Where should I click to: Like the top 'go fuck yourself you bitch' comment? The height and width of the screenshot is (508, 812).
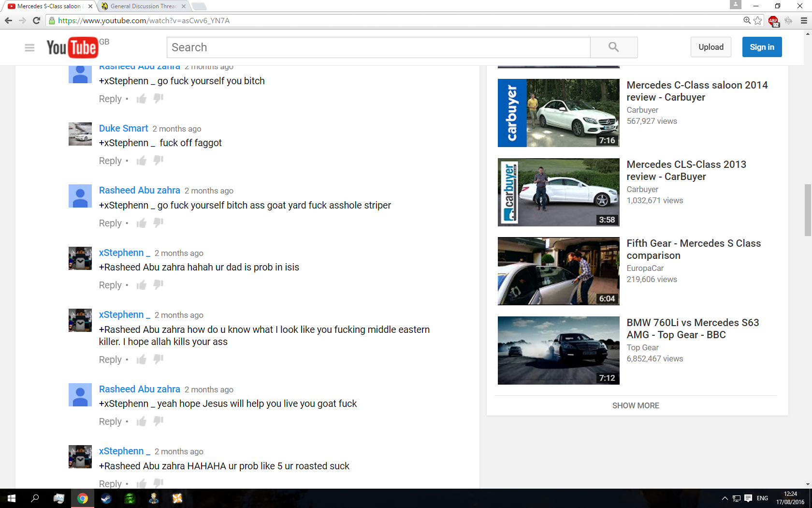tap(142, 99)
